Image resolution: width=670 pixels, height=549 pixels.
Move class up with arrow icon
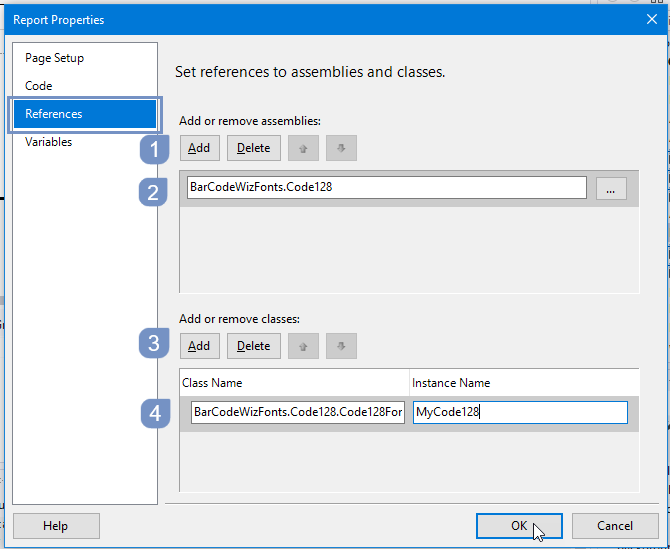pos(303,346)
